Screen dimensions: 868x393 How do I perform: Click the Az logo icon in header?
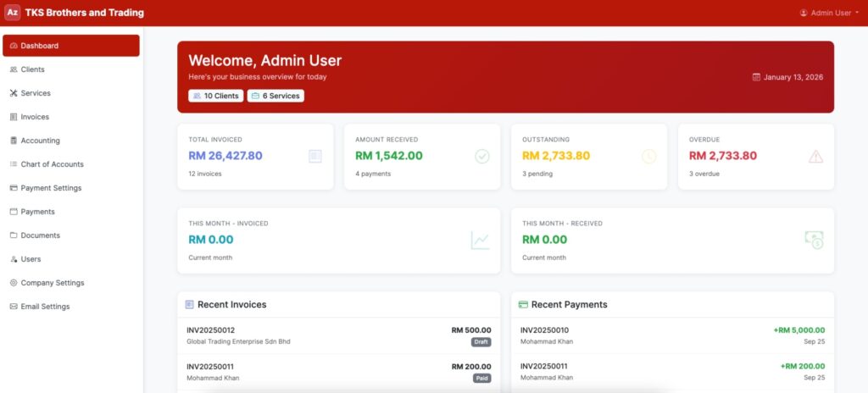(x=13, y=13)
